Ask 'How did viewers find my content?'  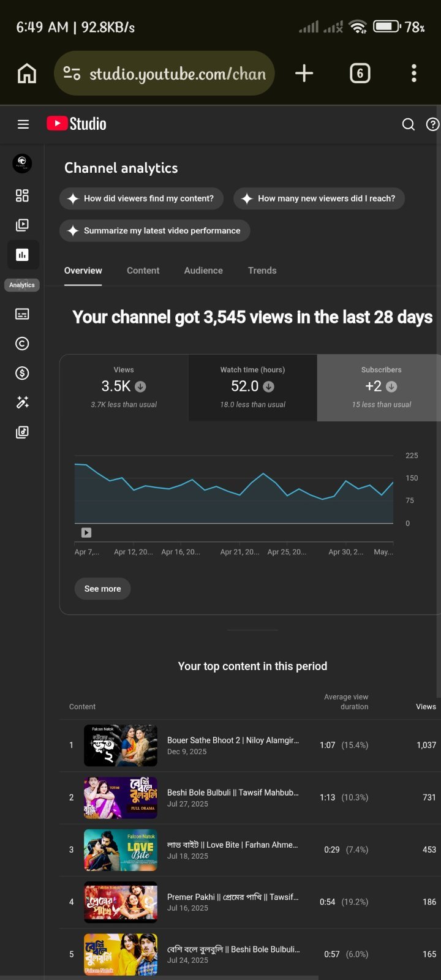click(x=141, y=198)
